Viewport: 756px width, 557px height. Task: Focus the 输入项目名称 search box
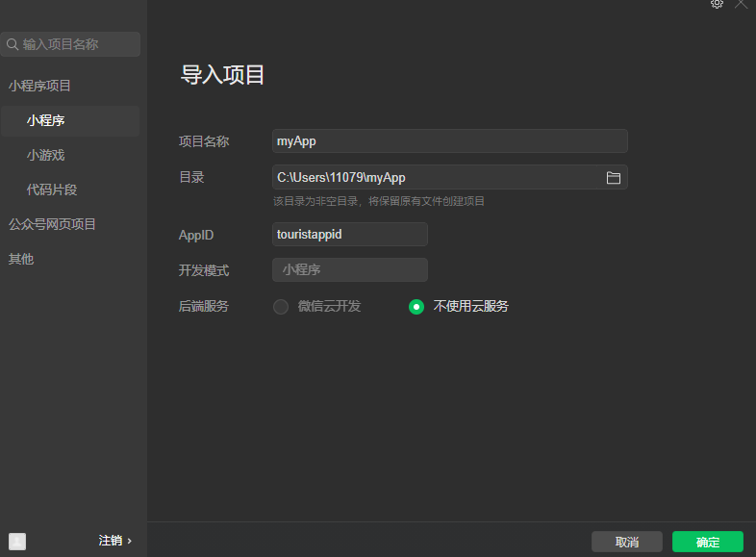[x=77, y=44]
